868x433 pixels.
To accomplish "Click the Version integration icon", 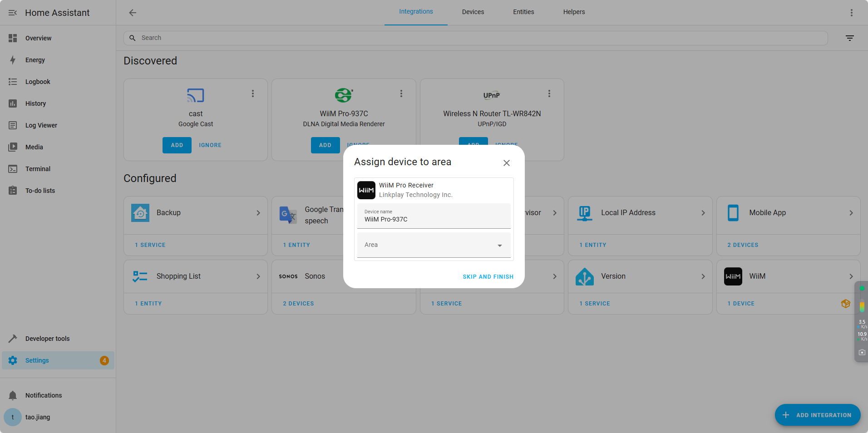I will 585,276.
